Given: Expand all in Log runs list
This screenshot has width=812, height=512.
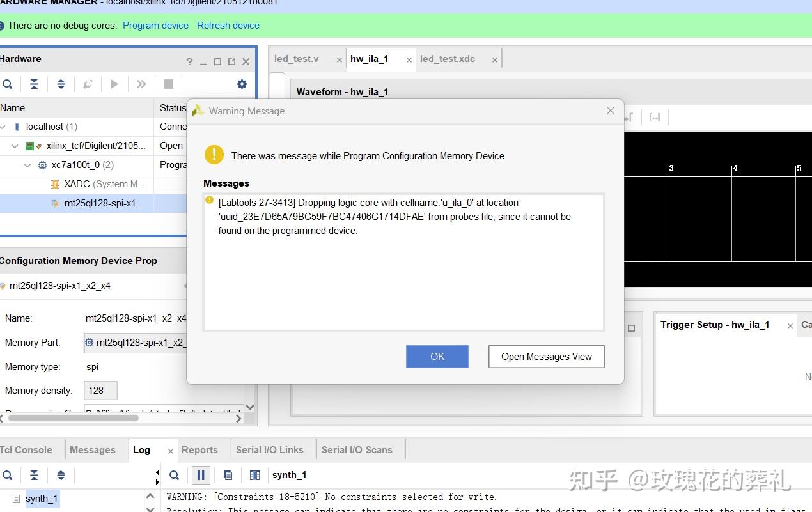Looking at the screenshot, I should tap(61, 475).
